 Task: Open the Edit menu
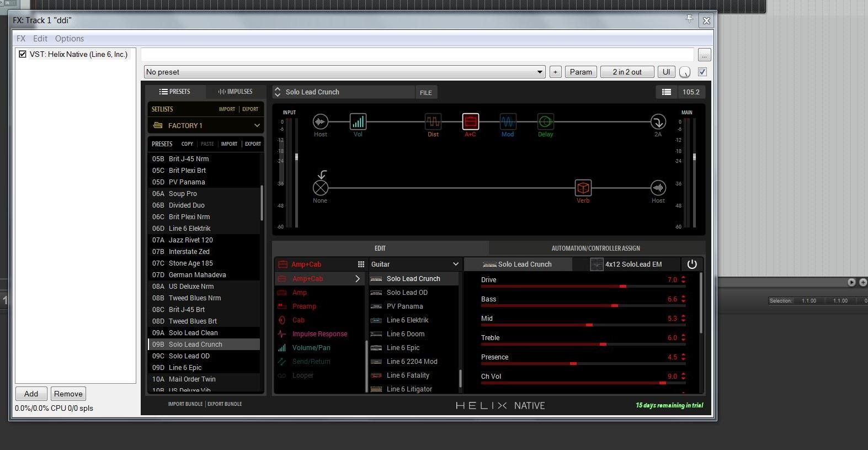coord(40,39)
